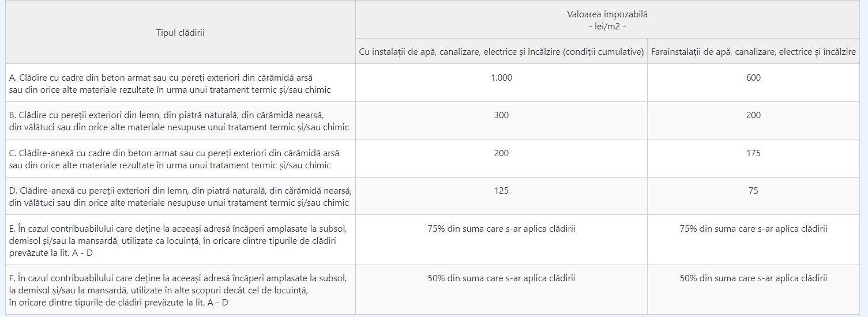Click the 300 value cell
Viewport: 868px width, 317px height.
501,115
